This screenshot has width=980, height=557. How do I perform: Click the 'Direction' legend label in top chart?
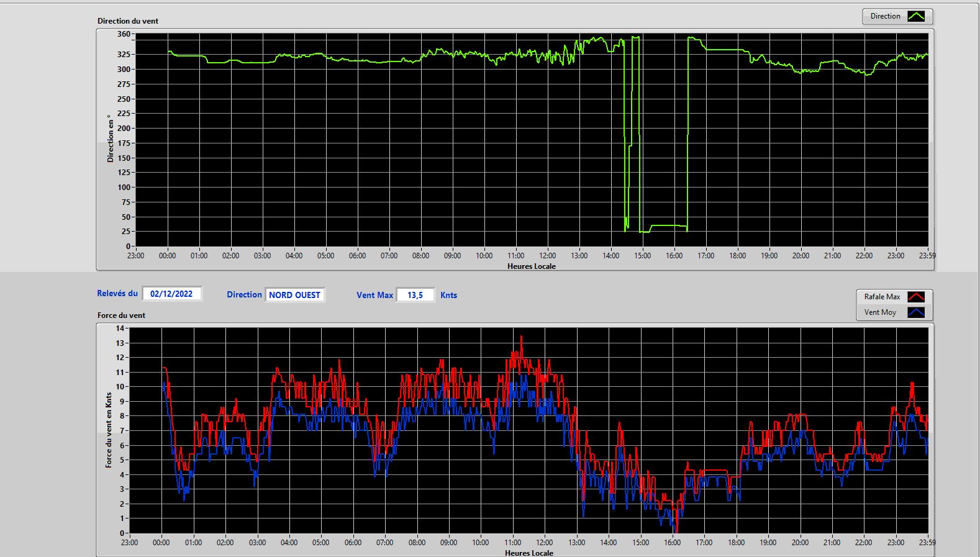885,16
